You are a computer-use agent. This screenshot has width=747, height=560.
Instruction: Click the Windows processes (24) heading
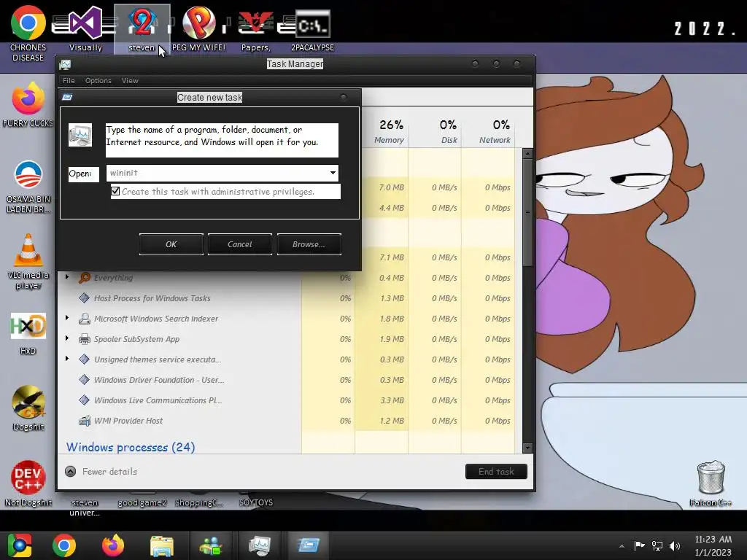coord(131,447)
